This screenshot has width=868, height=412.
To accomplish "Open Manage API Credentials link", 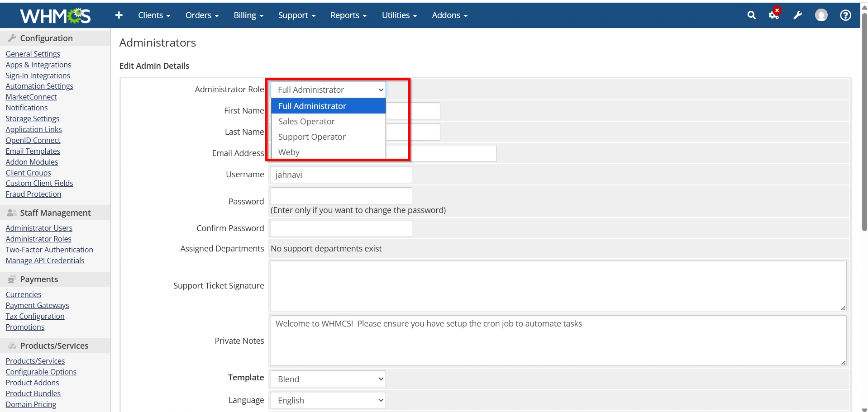I will click(x=45, y=260).
